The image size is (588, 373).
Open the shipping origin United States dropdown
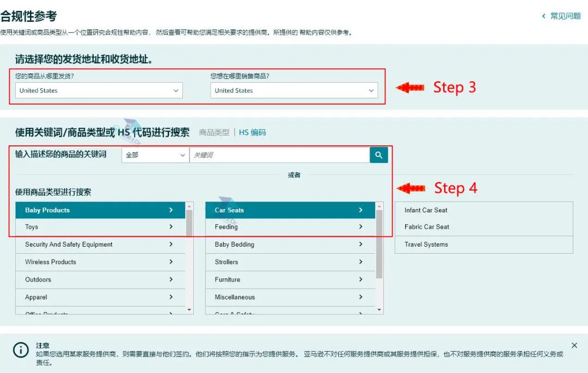[x=98, y=90]
